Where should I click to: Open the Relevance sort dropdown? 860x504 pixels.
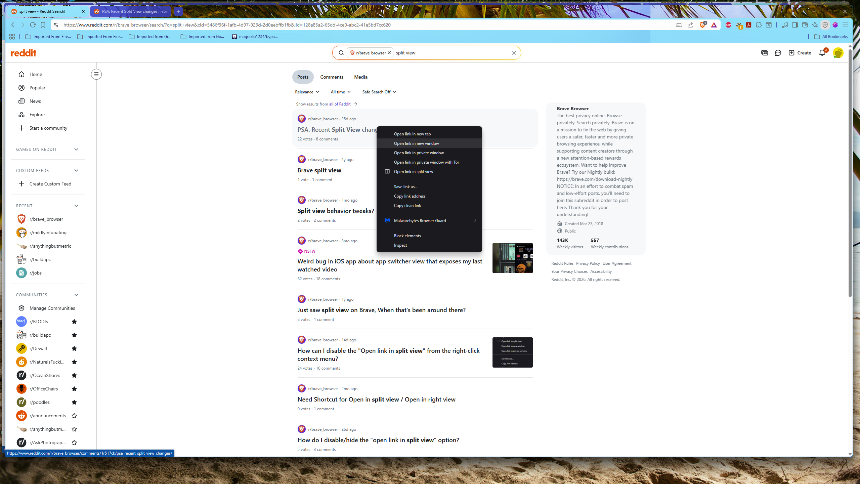coord(307,92)
